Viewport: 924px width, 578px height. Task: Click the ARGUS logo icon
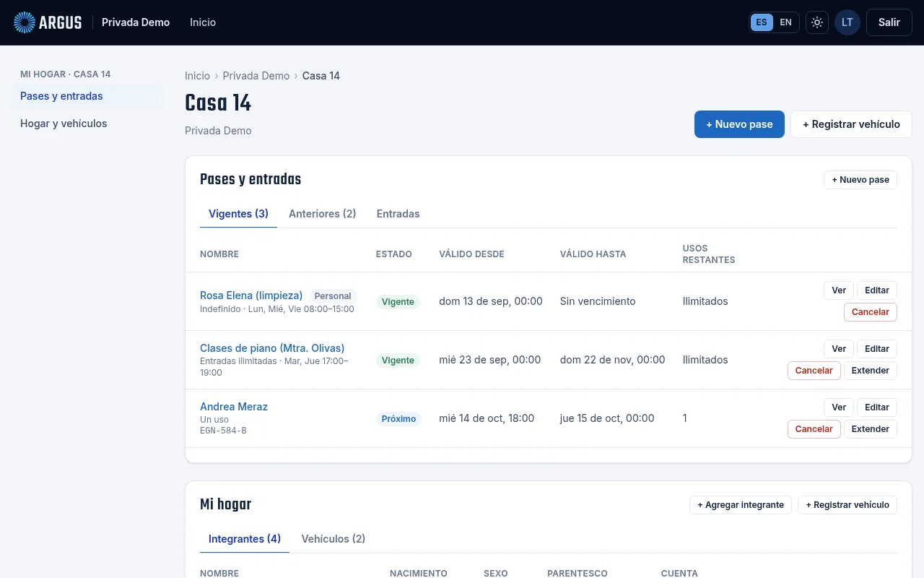point(25,22)
